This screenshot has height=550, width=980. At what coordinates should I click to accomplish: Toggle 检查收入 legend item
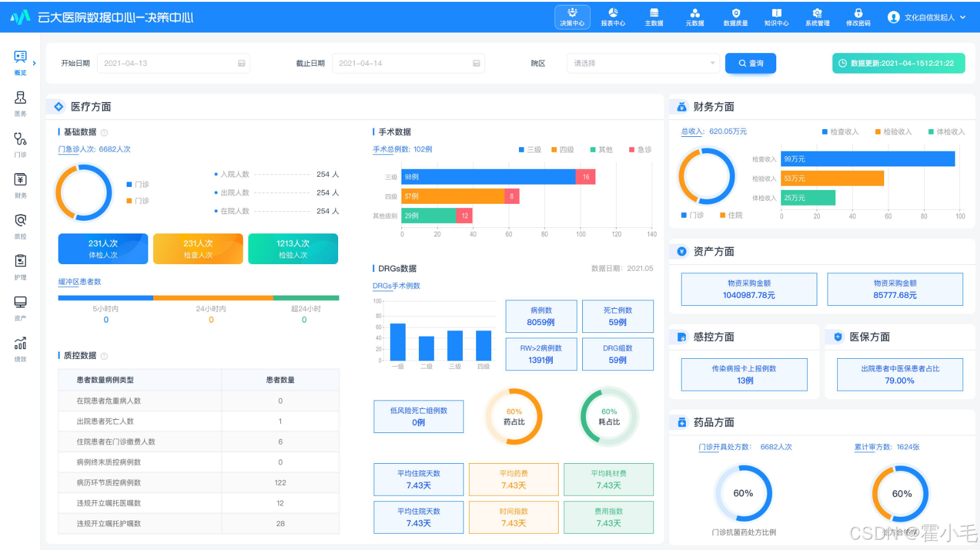click(840, 131)
